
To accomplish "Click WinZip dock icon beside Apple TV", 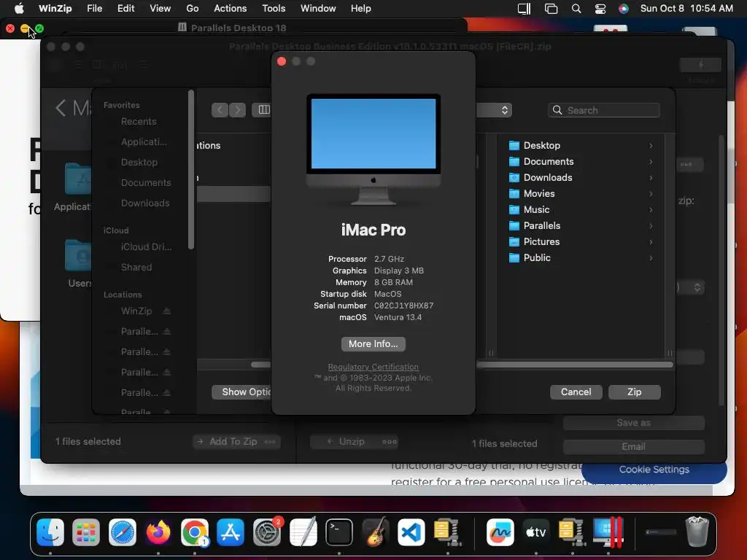I will pos(572,532).
